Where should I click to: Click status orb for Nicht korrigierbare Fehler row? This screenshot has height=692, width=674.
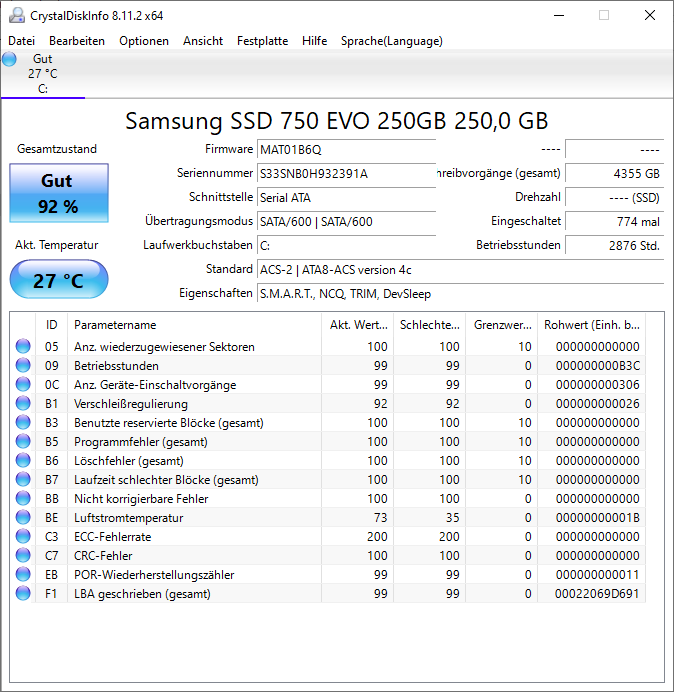(x=23, y=498)
